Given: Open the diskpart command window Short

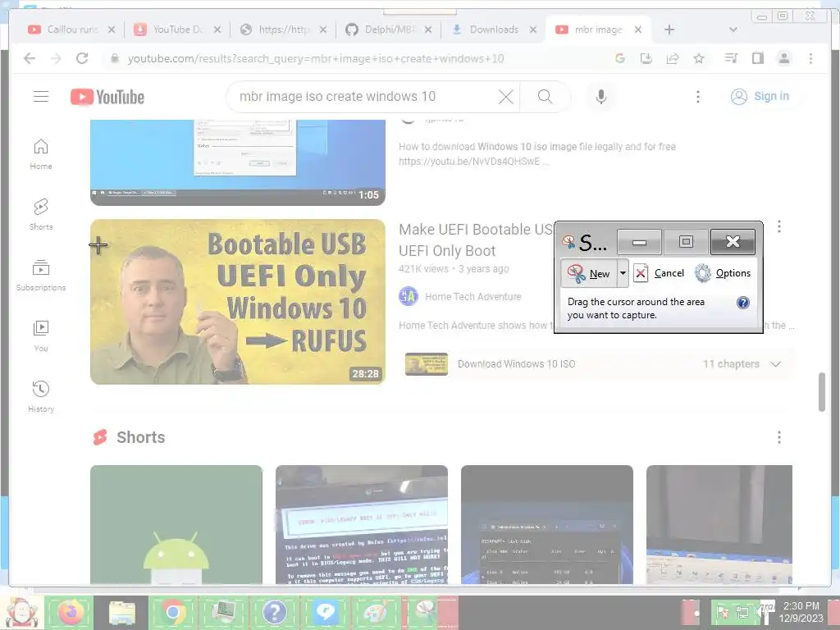Looking at the screenshot, I should point(547,524).
